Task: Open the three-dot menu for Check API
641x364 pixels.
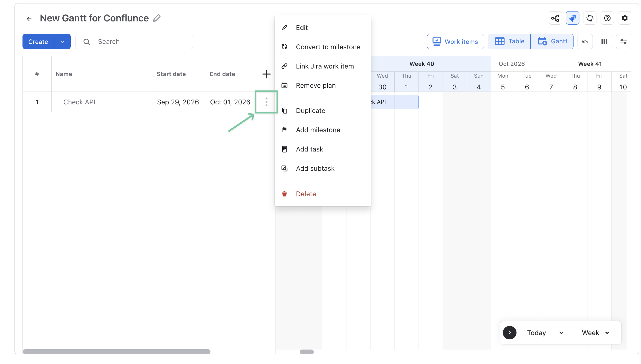Action: pos(266,102)
